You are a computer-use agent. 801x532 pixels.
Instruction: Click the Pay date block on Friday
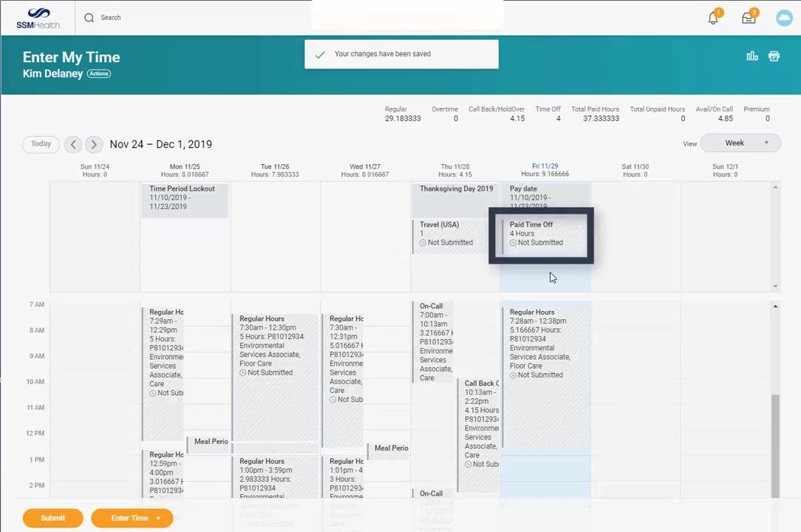tap(545, 197)
